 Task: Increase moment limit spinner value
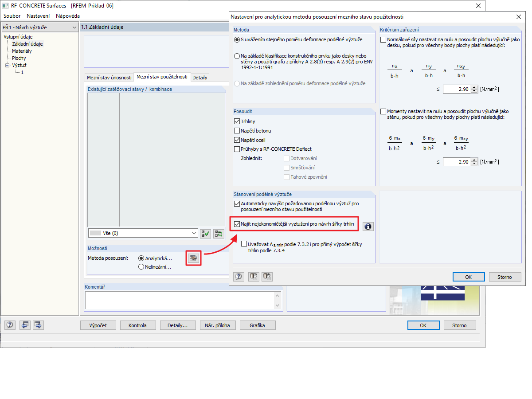pos(474,160)
